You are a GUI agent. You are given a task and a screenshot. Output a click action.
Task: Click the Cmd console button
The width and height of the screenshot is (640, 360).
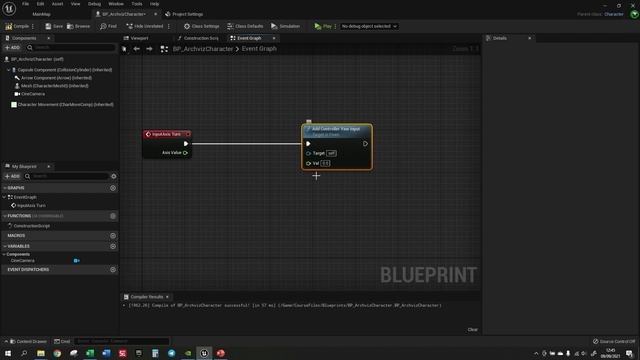coord(62,341)
